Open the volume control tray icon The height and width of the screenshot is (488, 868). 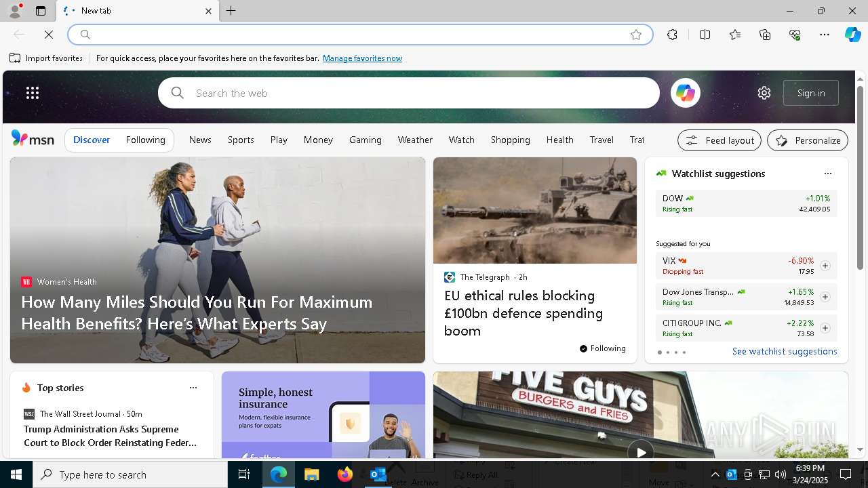[780, 474]
